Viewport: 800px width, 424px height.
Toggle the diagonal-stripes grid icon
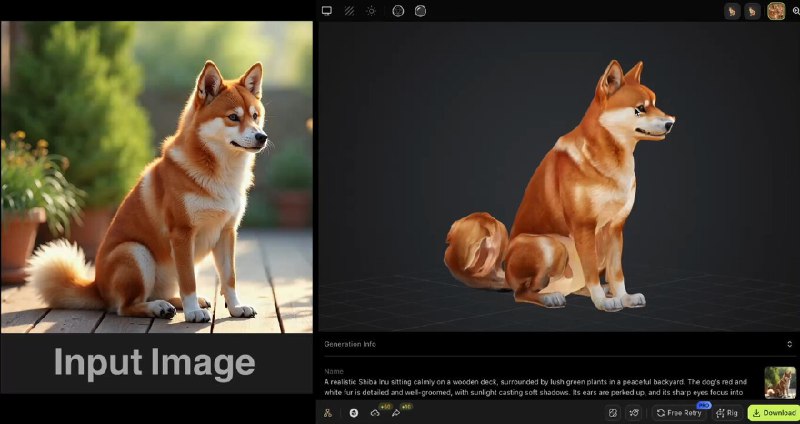(x=349, y=11)
